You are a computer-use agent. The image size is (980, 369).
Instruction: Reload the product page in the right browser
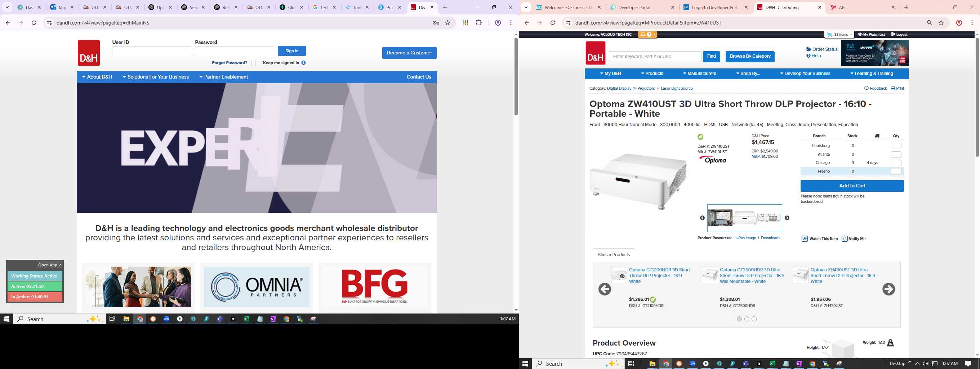(x=553, y=23)
